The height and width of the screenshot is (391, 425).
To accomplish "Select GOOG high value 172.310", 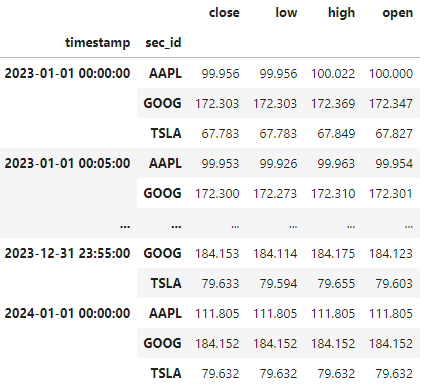I will click(x=333, y=194).
